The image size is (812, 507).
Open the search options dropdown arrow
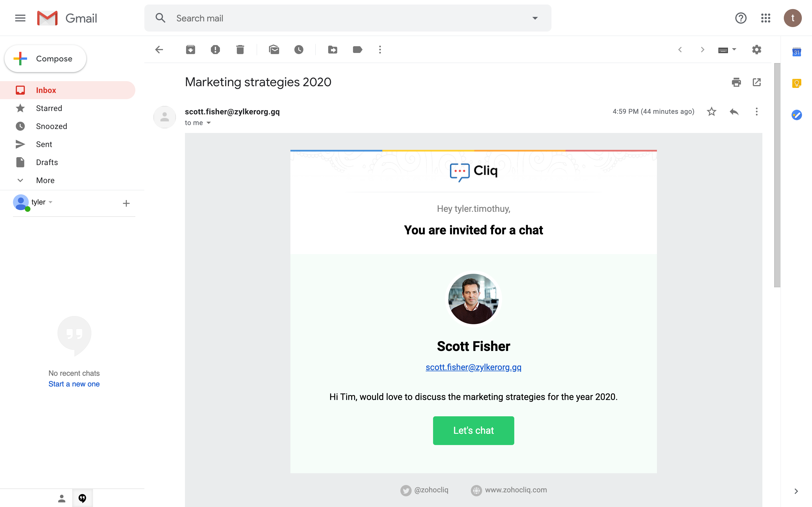pyautogui.click(x=535, y=18)
